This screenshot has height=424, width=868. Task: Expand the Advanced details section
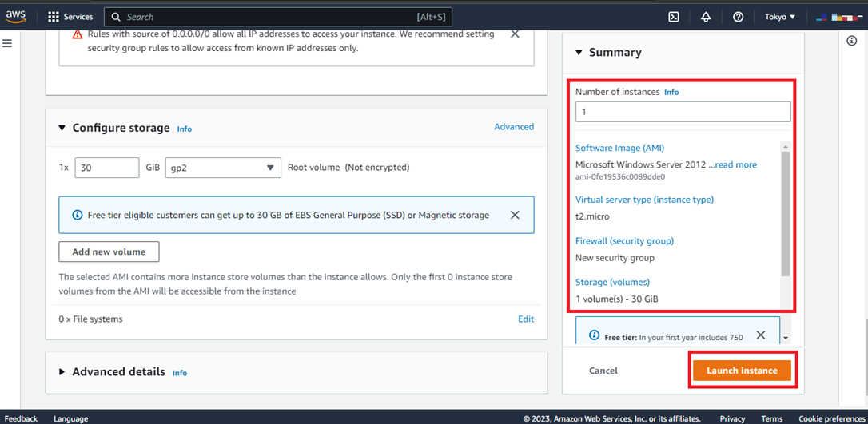pos(62,372)
